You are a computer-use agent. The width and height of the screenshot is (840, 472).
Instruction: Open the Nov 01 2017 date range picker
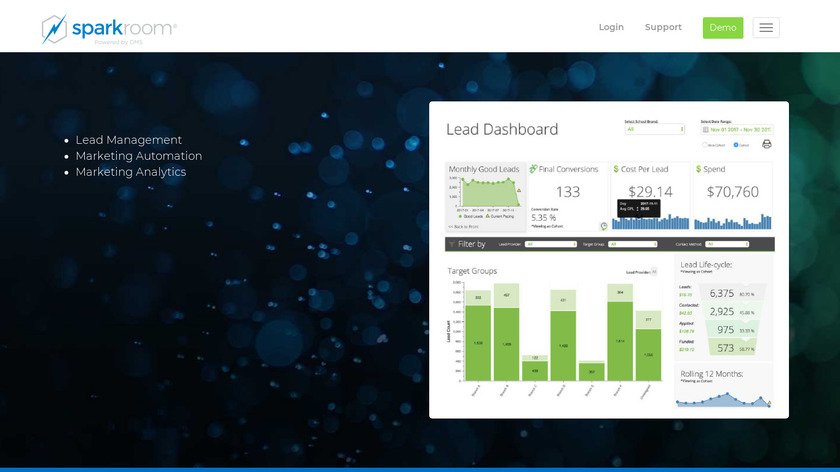pos(737,130)
